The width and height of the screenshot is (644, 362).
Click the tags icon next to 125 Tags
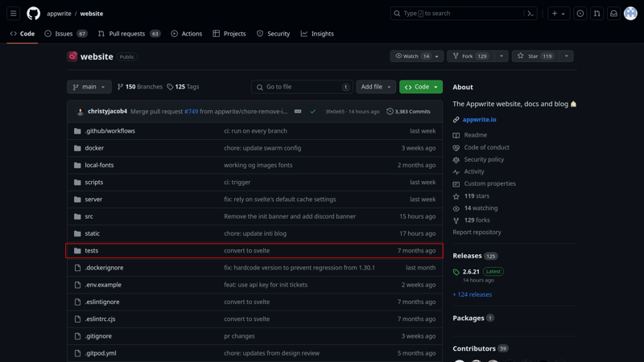[x=170, y=87]
